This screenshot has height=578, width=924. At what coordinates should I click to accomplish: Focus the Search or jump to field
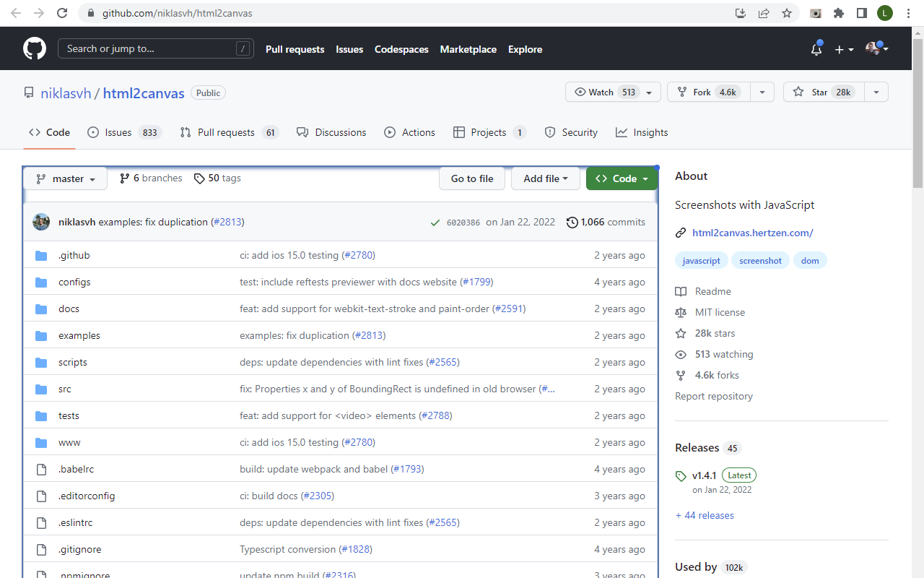click(x=156, y=48)
